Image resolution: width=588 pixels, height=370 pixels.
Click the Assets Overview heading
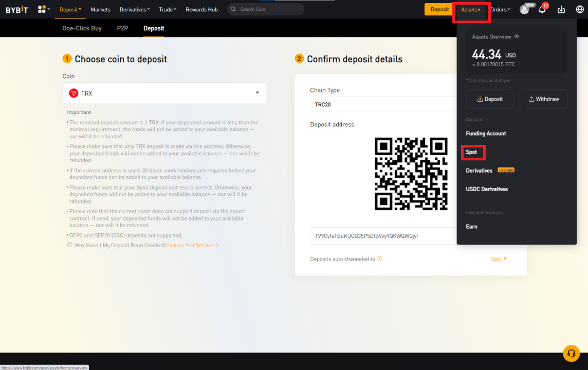(x=491, y=36)
